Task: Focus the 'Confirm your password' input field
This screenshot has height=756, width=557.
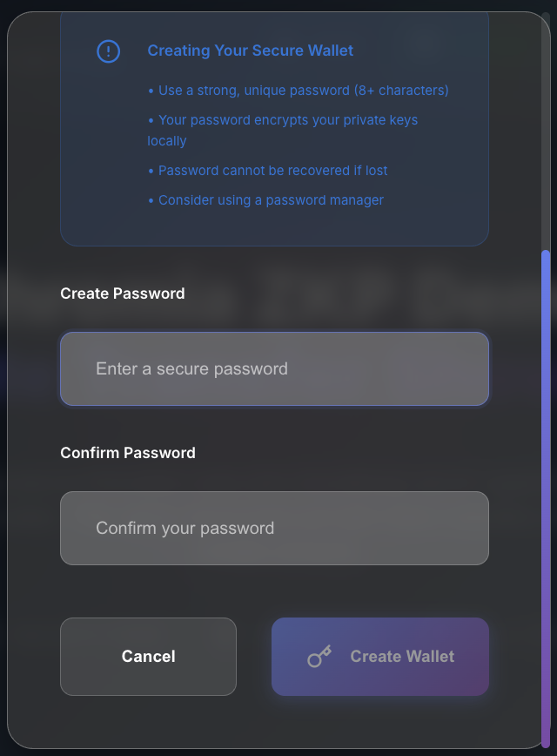Action: click(274, 528)
